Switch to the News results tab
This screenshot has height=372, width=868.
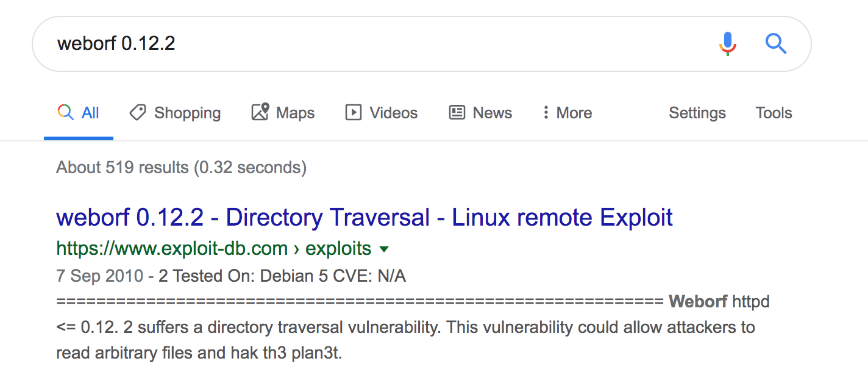480,113
